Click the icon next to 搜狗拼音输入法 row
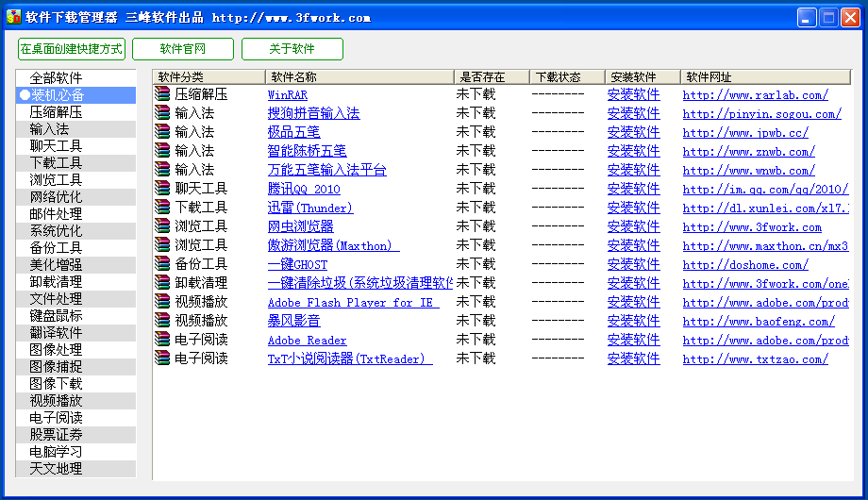Screen dimensions: 868x500 pyautogui.click(x=162, y=113)
